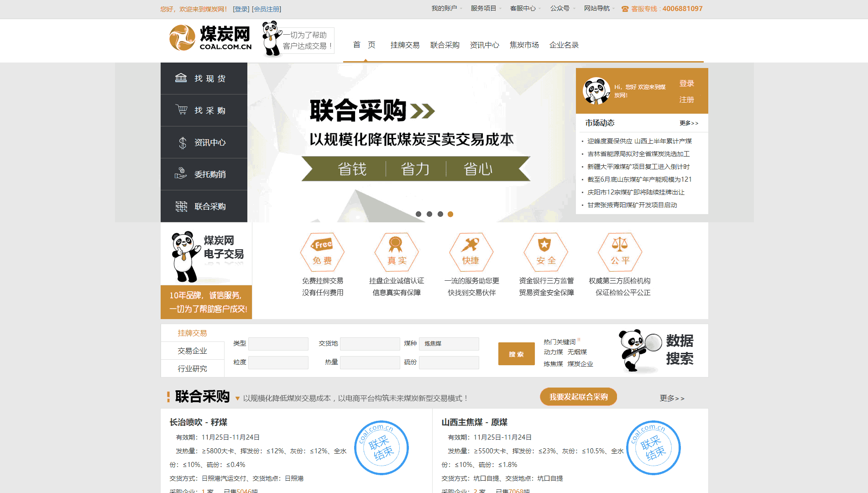Click [会员注册] link in top bar
Viewport: 868px width, 493px height.
[267, 9]
